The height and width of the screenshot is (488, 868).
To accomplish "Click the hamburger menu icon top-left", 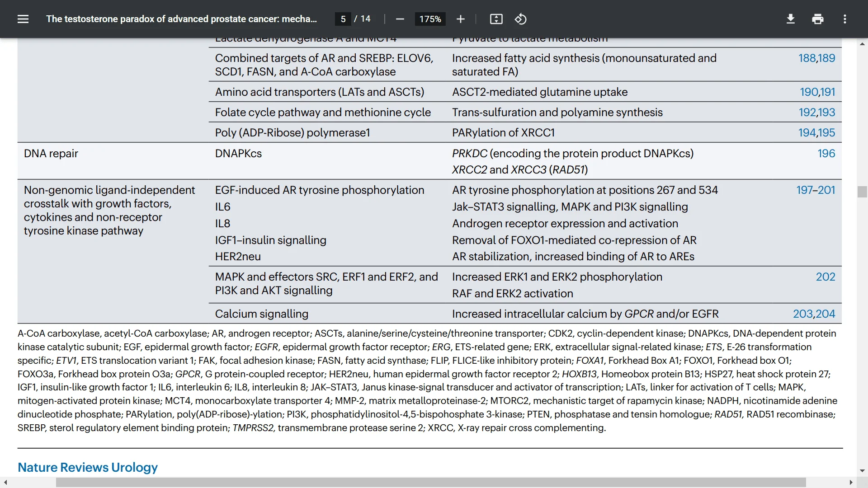I will click(22, 19).
